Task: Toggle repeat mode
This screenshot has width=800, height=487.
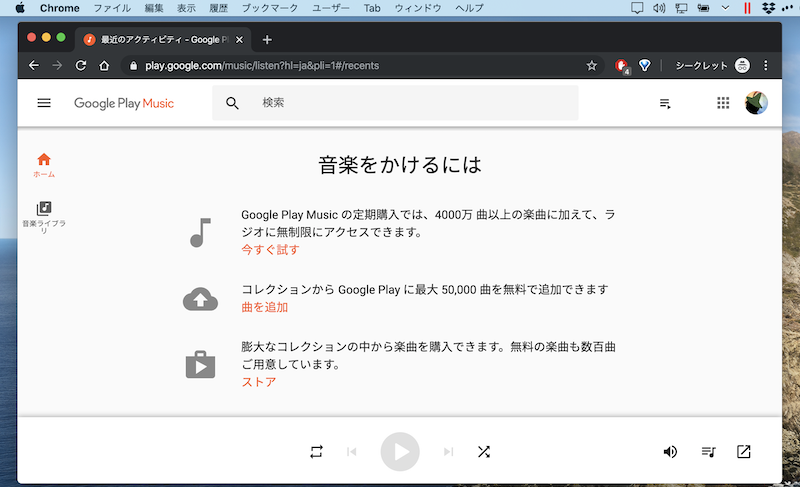Action: [x=317, y=452]
